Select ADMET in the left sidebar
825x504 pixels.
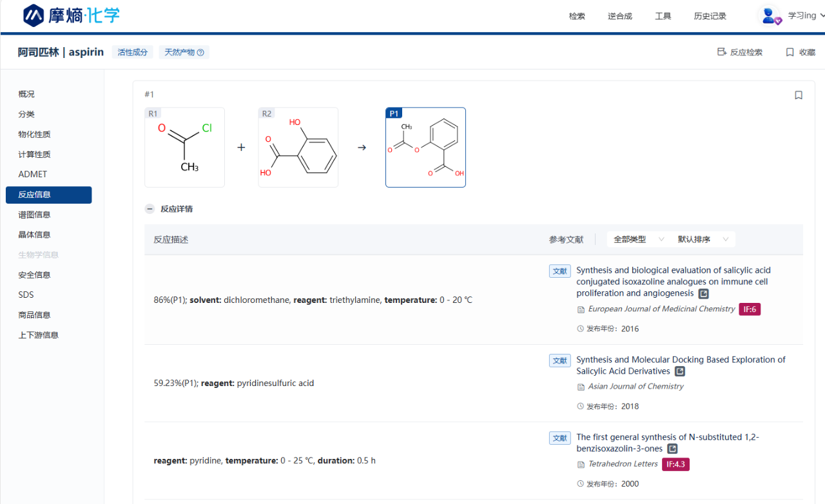pyautogui.click(x=33, y=174)
